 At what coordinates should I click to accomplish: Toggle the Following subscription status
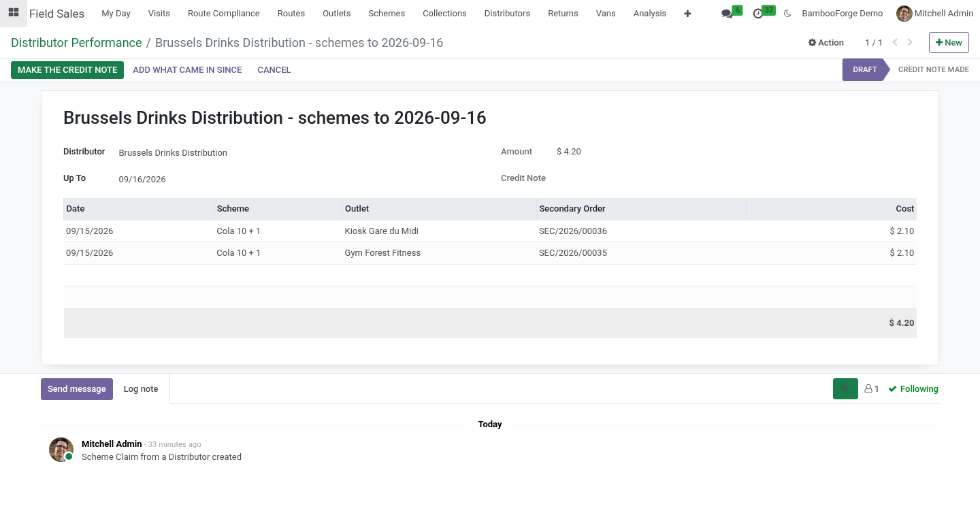(913, 389)
